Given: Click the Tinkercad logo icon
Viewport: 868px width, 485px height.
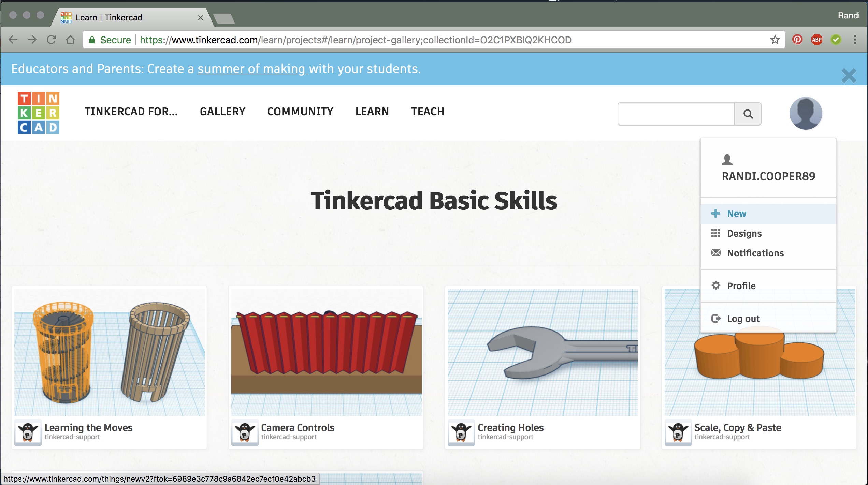Looking at the screenshot, I should coord(38,113).
